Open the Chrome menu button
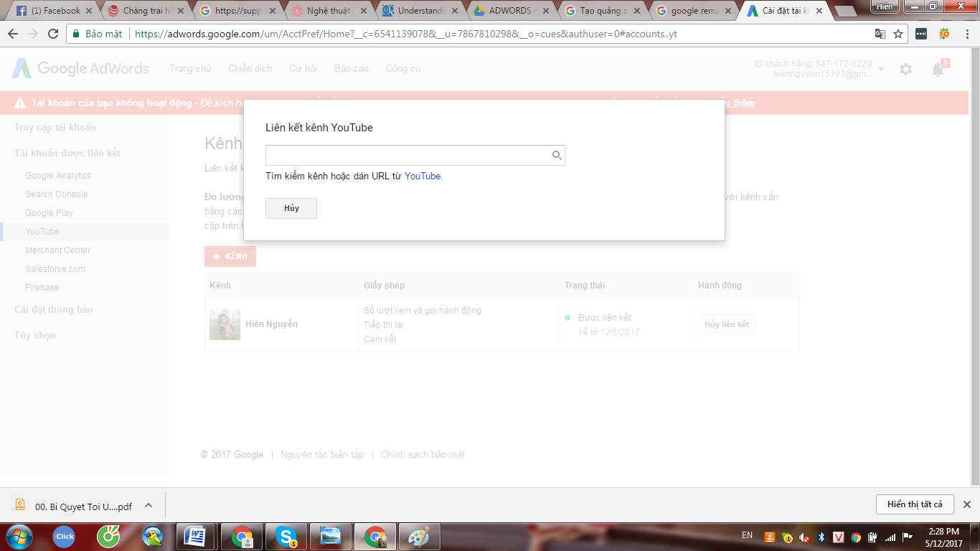Viewport: 980px width, 551px height. pyautogui.click(x=966, y=34)
